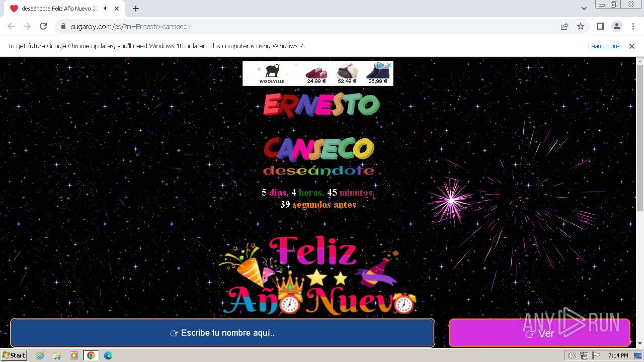Share this page via the share icon
Image resolution: width=644 pixels, height=362 pixels.
565,27
